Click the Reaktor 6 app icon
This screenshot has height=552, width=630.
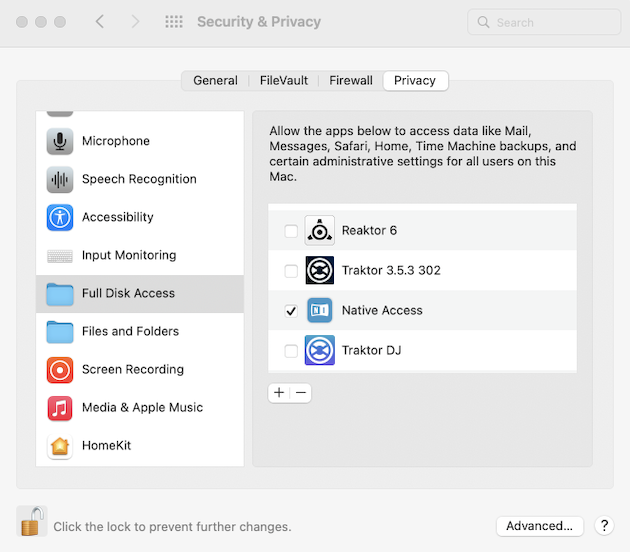pos(319,231)
